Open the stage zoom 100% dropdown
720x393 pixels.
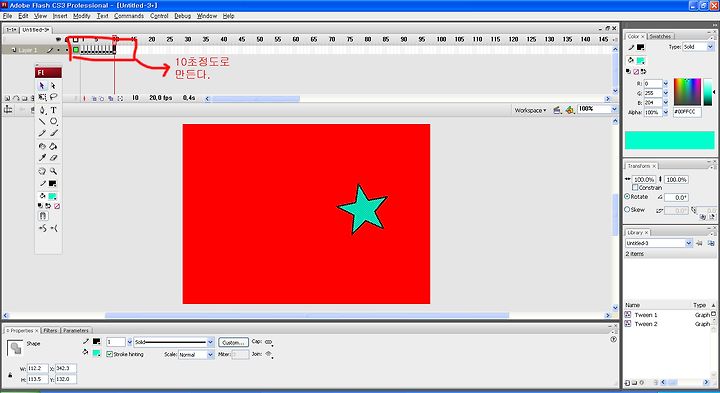point(614,109)
